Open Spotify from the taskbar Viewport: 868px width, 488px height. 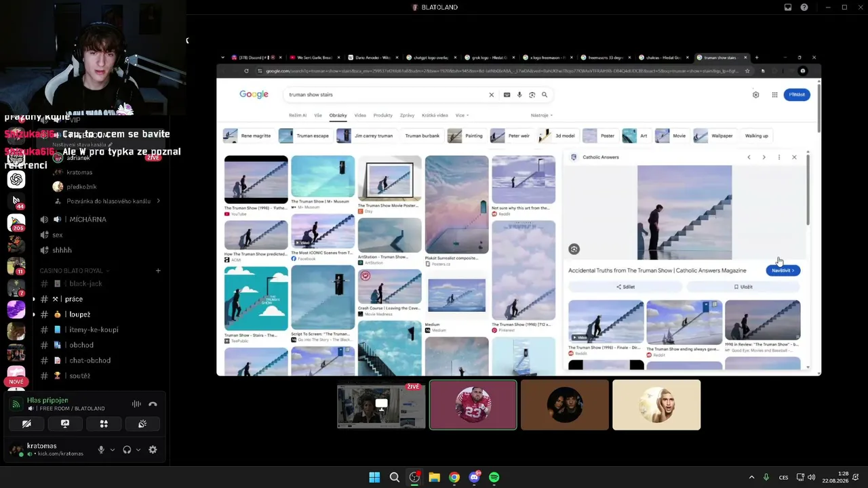[494, 477]
